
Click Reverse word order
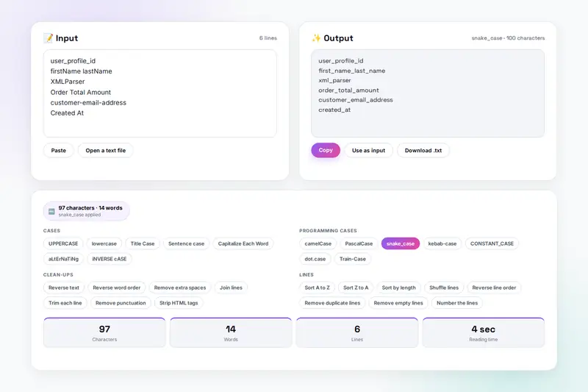coord(117,288)
